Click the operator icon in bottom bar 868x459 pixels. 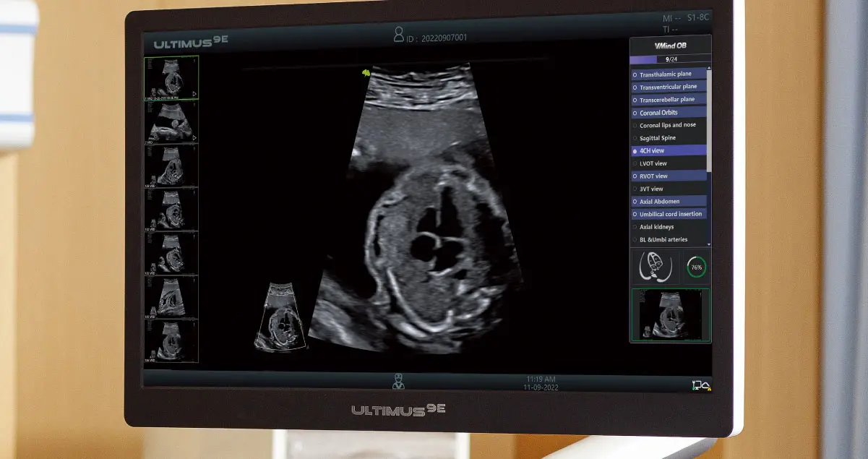click(x=398, y=381)
